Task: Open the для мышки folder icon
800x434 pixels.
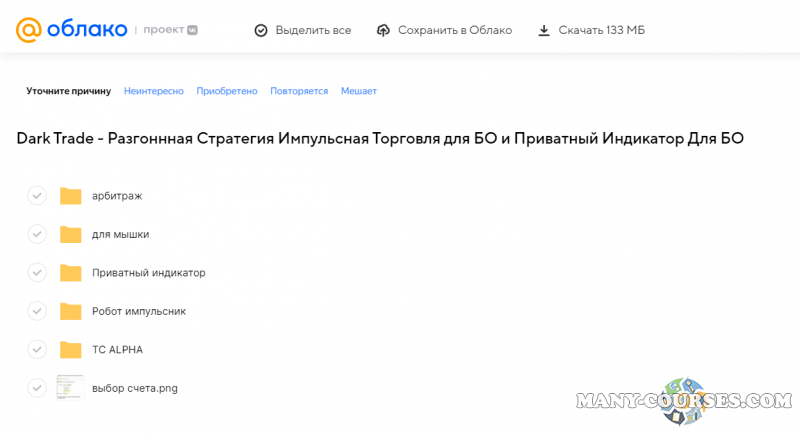Action: point(70,234)
